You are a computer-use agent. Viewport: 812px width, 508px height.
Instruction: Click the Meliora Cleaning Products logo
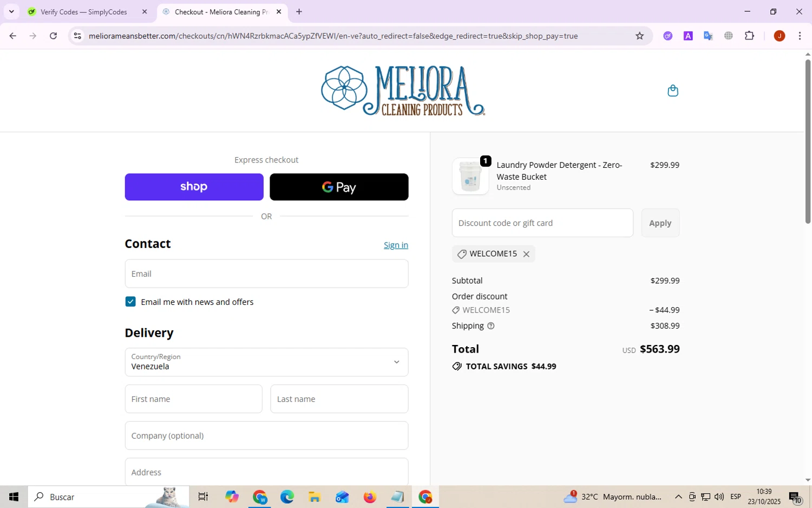point(403,90)
